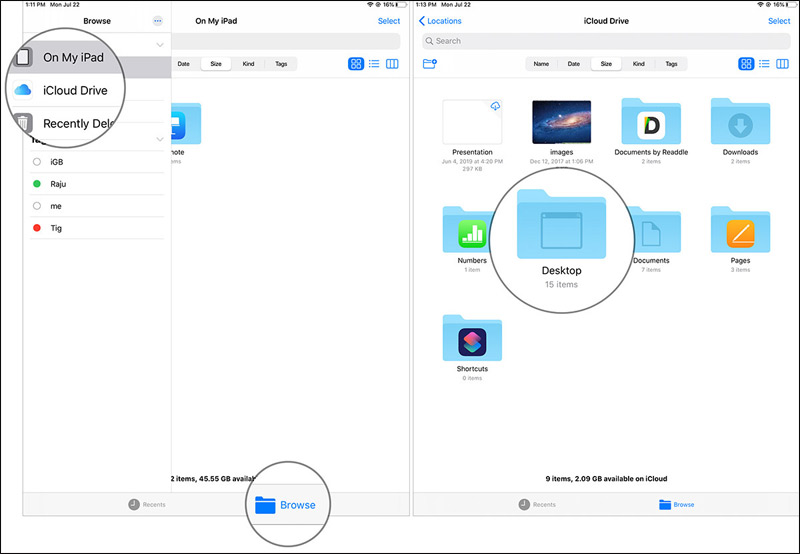The width and height of the screenshot is (800, 554).
Task: Open the Desktop folder with 15 items
Action: 561,224
